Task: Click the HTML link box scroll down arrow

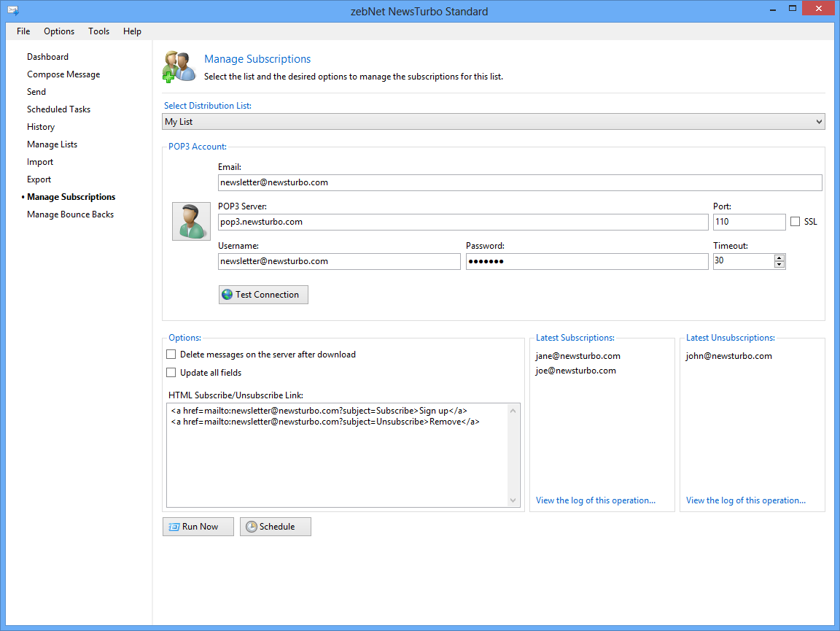Action: (x=513, y=500)
